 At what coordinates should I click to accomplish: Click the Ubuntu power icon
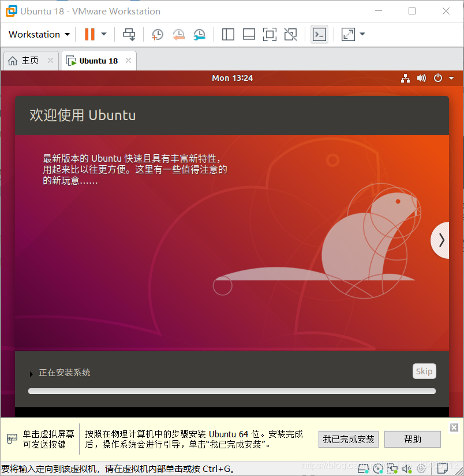[437, 78]
